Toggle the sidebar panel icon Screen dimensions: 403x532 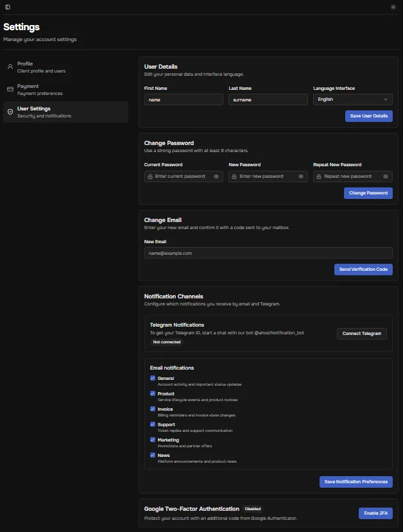pyautogui.click(x=7, y=7)
